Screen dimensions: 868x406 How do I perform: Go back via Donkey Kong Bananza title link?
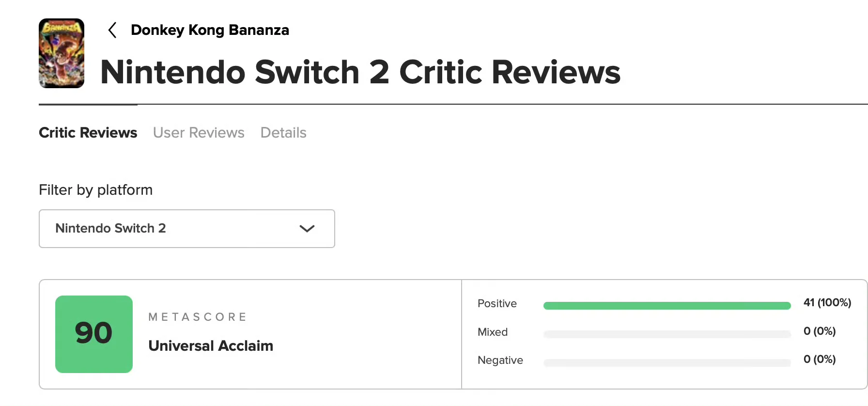pyautogui.click(x=210, y=30)
